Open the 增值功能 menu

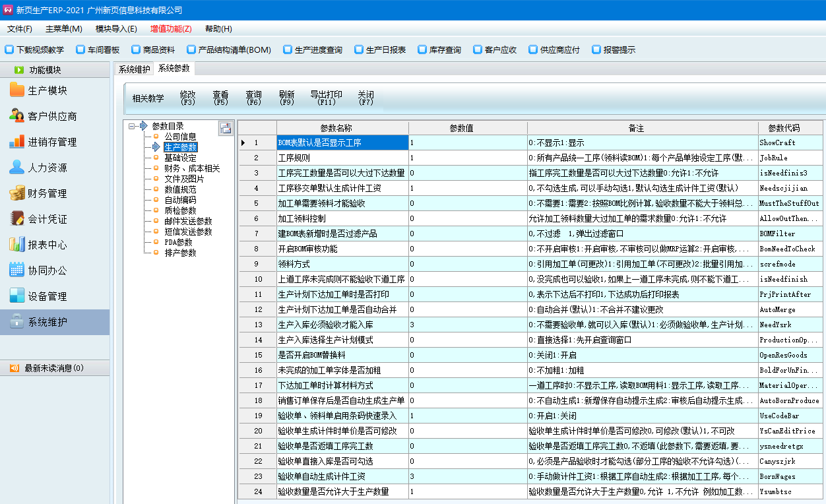click(x=171, y=29)
